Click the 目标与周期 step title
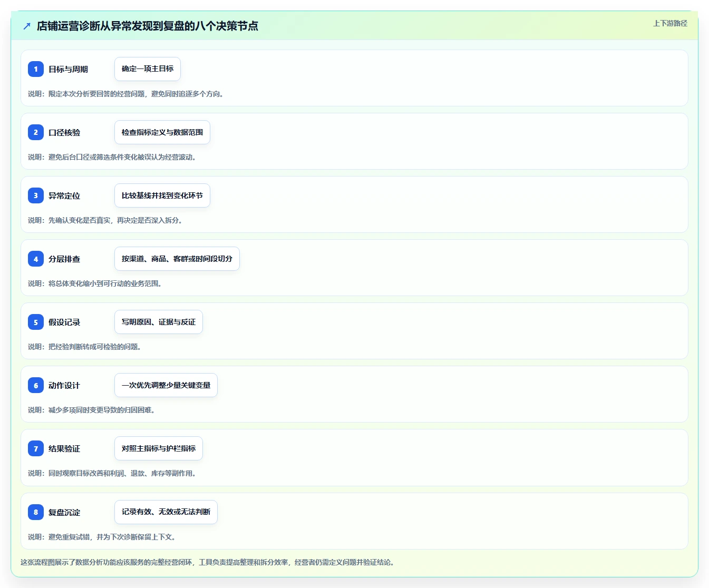This screenshot has height=588, width=709. (x=68, y=69)
